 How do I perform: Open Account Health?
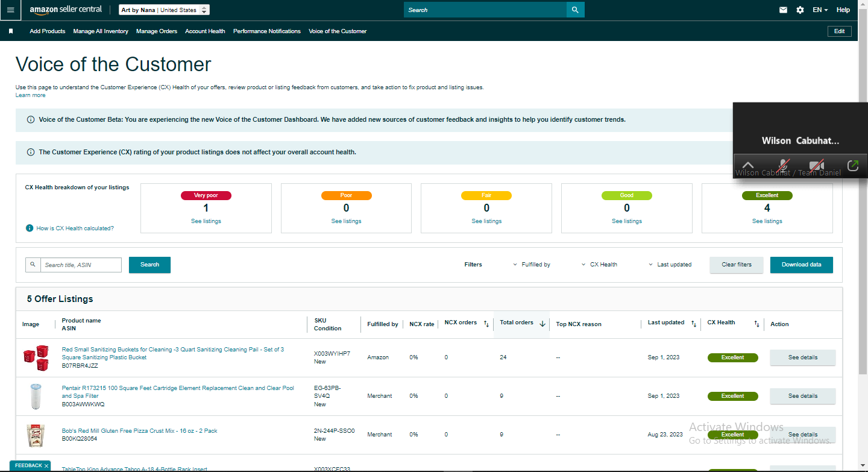pos(205,31)
